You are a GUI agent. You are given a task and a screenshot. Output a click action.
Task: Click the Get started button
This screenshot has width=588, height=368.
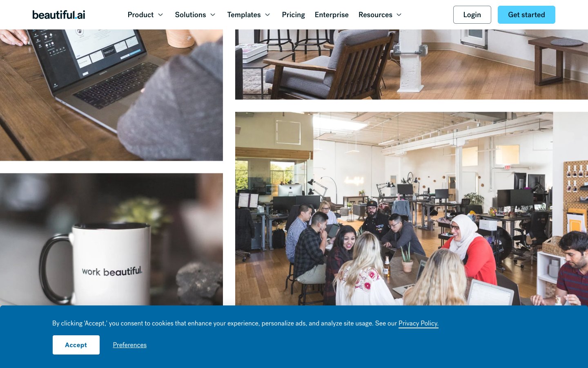pos(526,15)
